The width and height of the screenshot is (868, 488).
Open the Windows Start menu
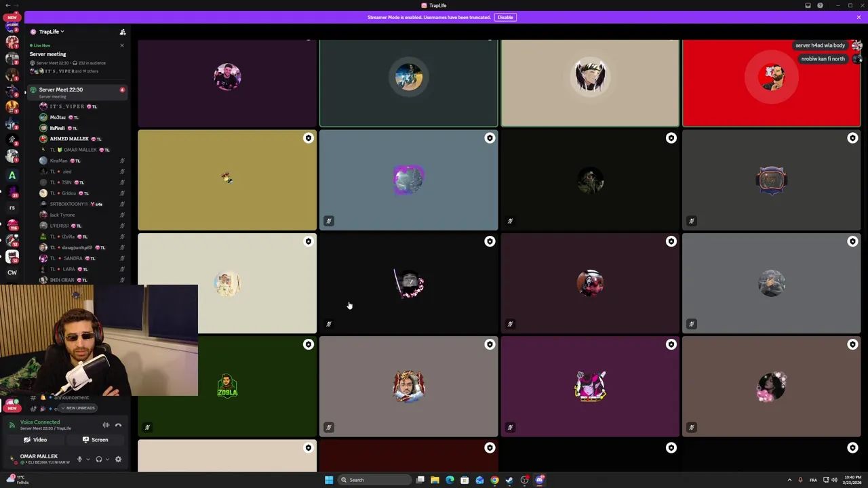(x=329, y=480)
